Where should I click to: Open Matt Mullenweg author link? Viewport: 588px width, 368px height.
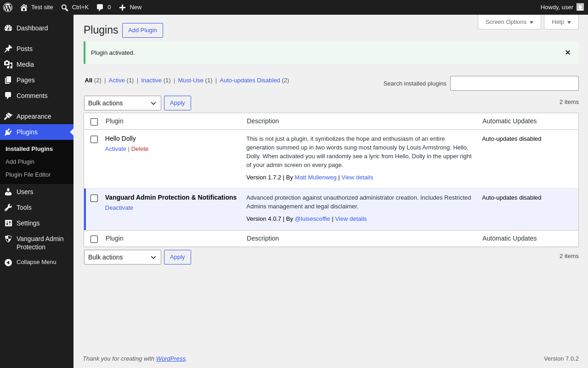coord(316,178)
